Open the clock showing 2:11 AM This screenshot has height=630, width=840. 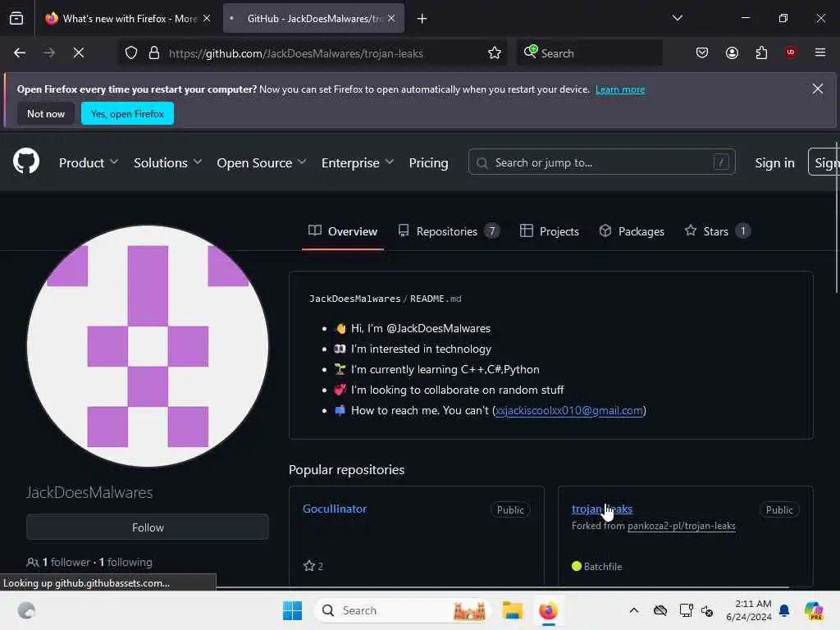748,610
